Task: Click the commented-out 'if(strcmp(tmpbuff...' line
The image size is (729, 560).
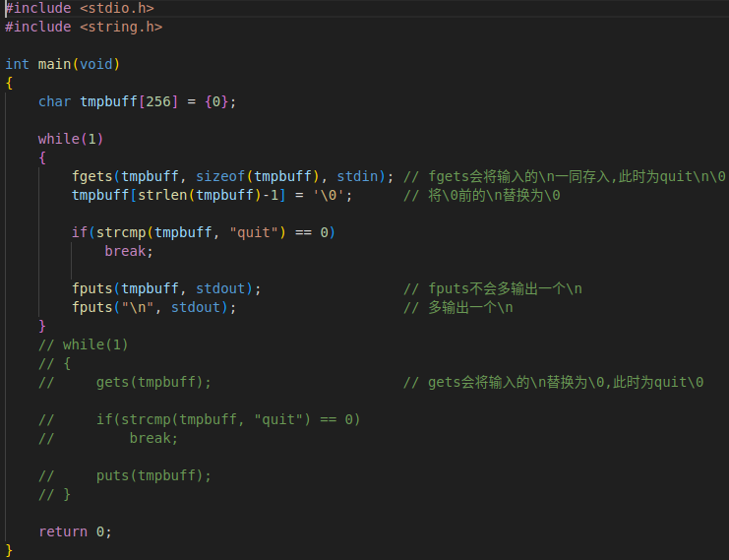Action: [200, 419]
